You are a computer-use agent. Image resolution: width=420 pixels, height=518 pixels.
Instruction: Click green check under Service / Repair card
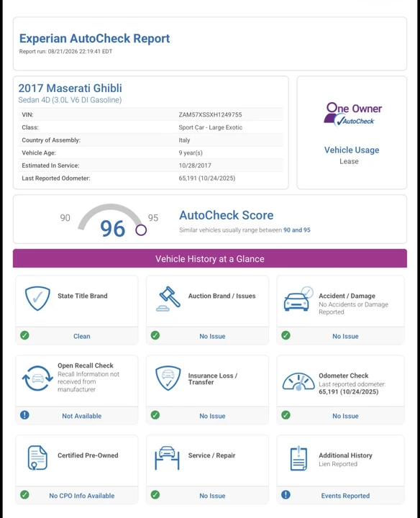click(155, 494)
